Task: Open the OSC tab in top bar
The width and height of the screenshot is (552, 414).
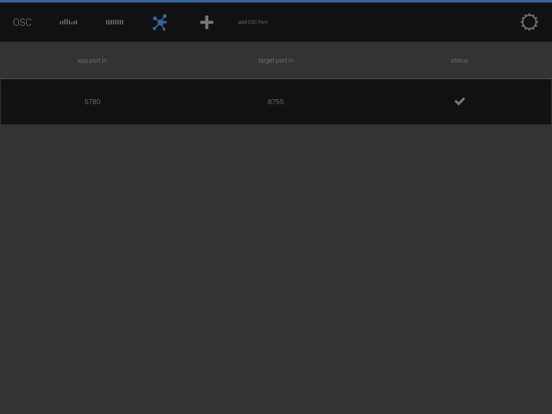Action: click(x=22, y=22)
